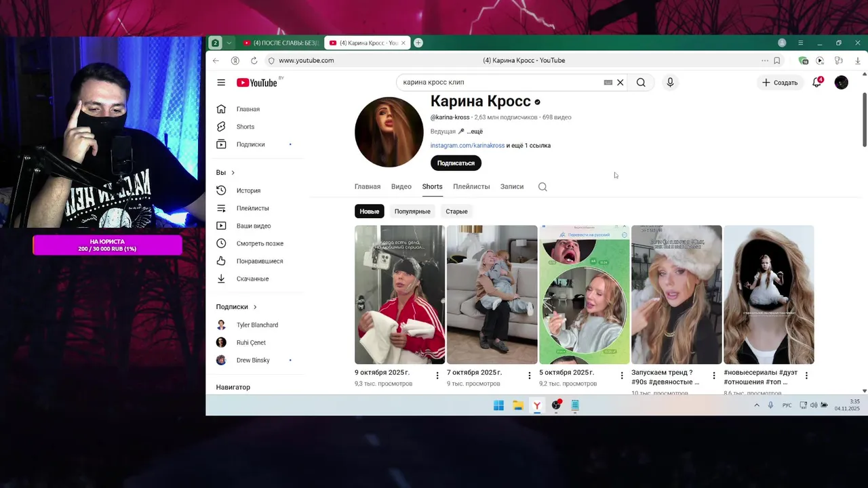
Task: Expand channel description via …ещё
Action: point(475,131)
